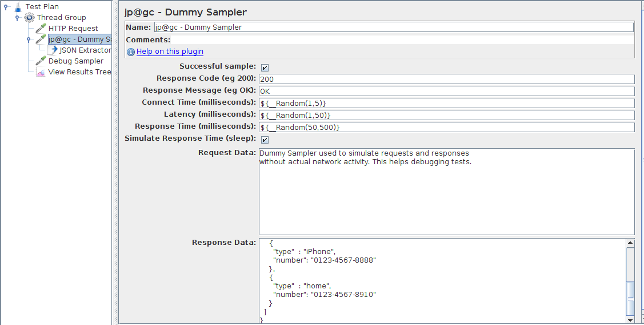644x325 pixels.
Task: Collapse the Dummy Sampler tree node
Action: coord(29,39)
